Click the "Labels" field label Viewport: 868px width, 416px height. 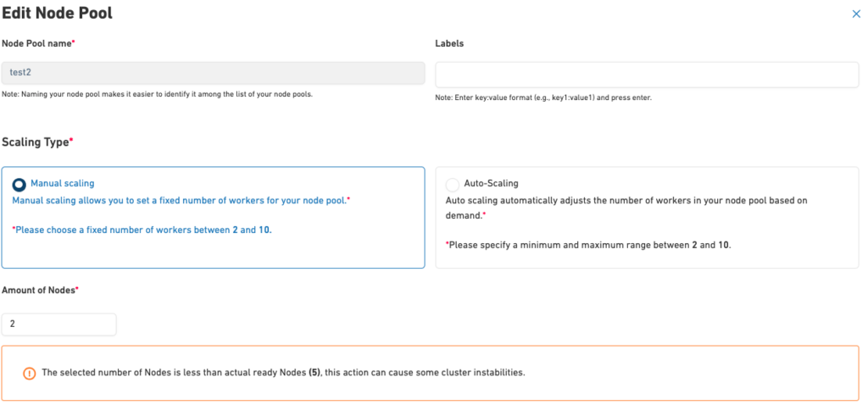[x=449, y=43]
